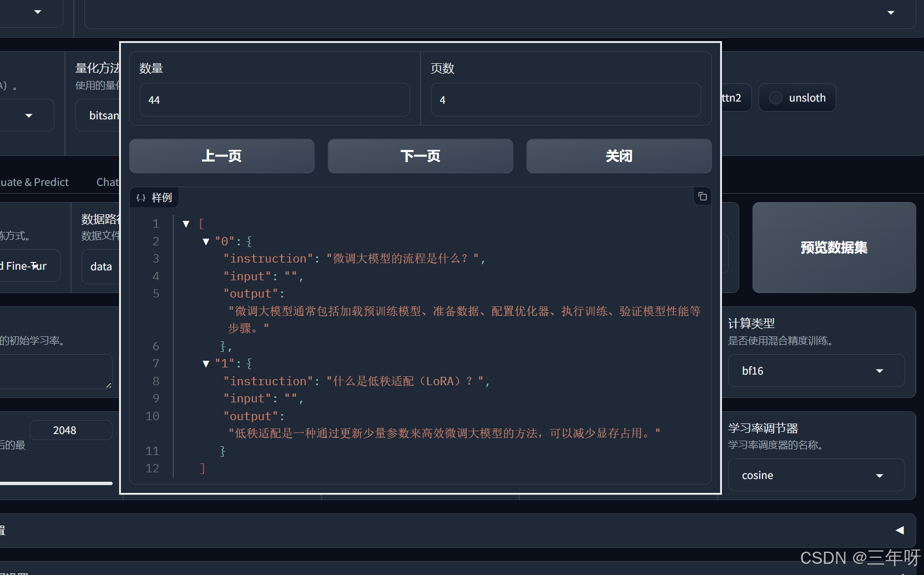Open the 计算类型 bf16 dropdown
Screen dimensions: 924x575
816,371
